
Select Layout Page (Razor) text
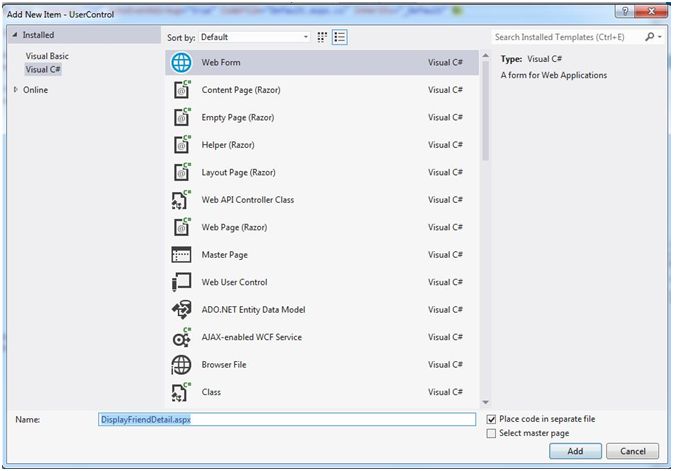click(239, 172)
